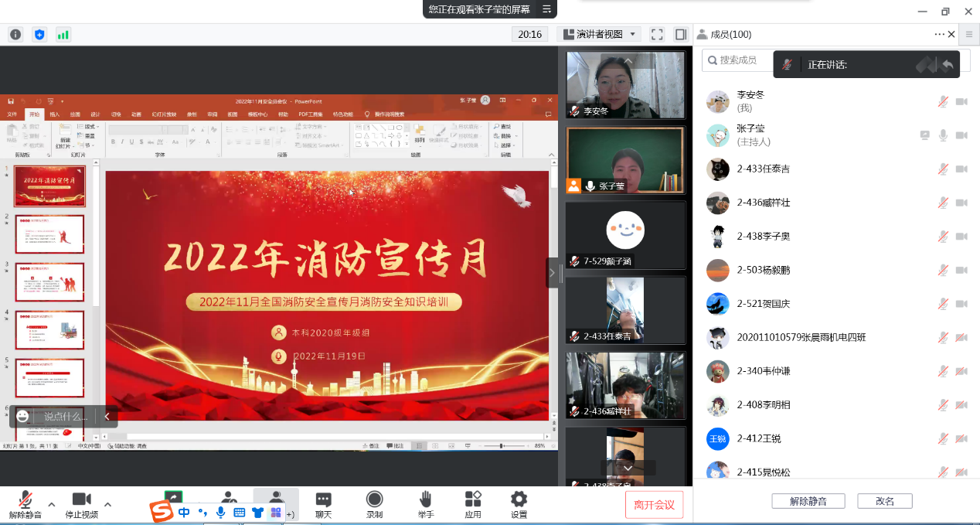Click the rename button in members panel
This screenshot has height=525, width=980.
pos(885,501)
